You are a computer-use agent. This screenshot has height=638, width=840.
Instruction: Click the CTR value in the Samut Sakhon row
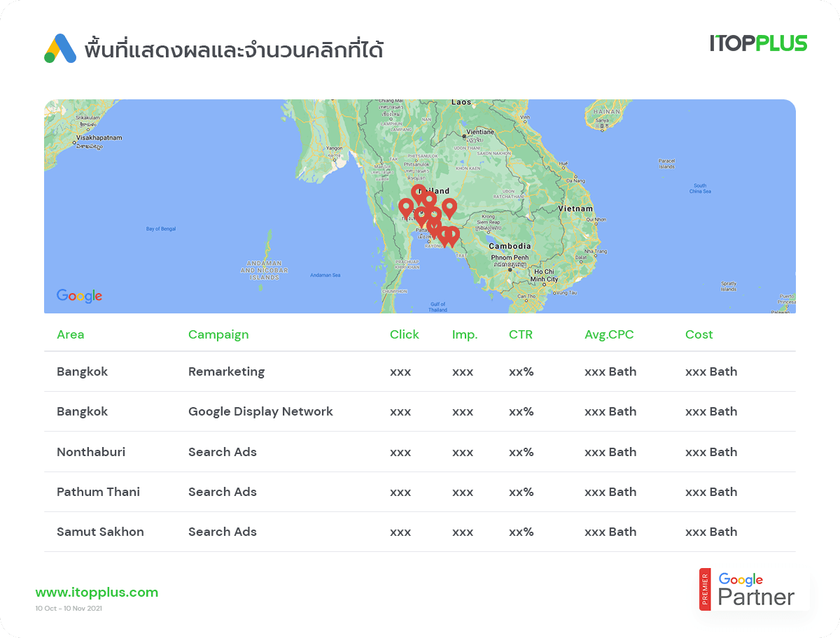(521, 532)
